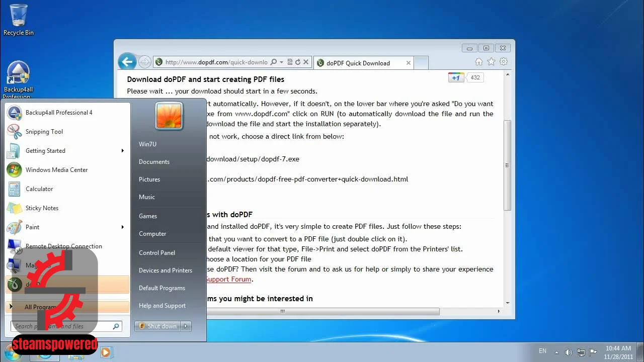The width and height of the screenshot is (644, 362).
Task: Click the Compatibility View icon
Action: (290, 62)
